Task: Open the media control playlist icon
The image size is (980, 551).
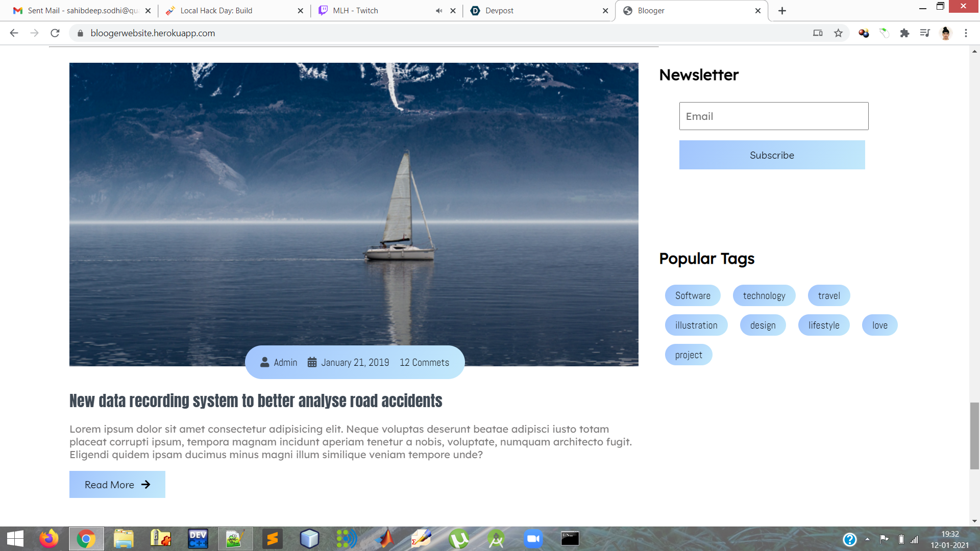Action: [925, 33]
